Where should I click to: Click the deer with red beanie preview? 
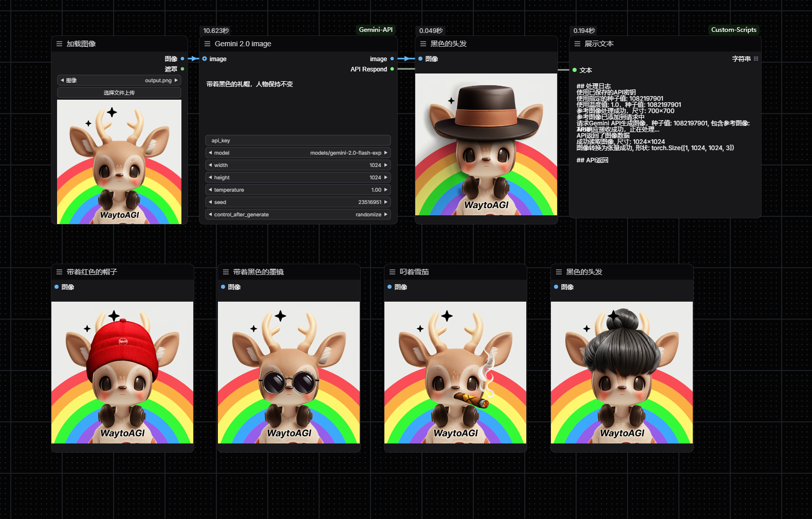122,373
